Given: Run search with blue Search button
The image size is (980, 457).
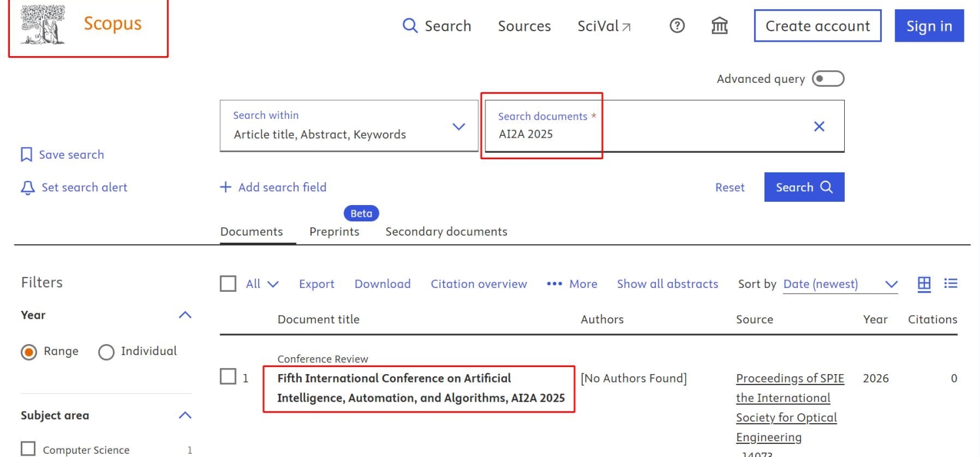Looking at the screenshot, I should click(804, 187).
